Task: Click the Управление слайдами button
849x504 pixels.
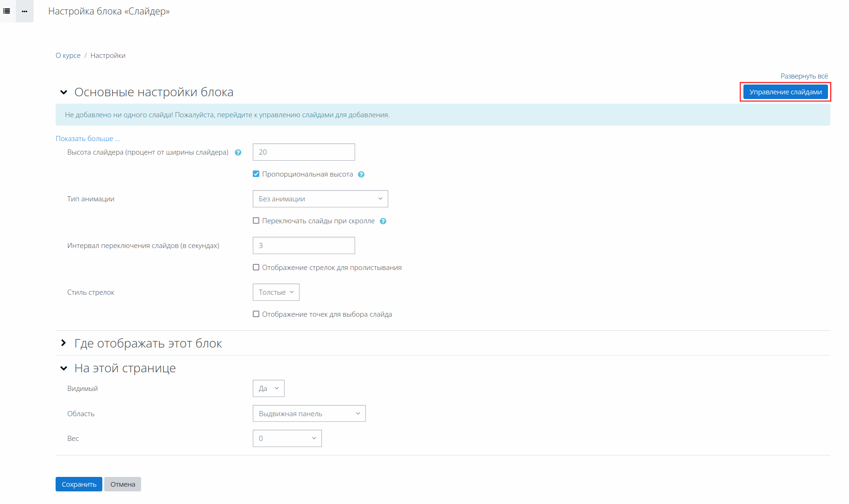Action: [x=785, y=92]
